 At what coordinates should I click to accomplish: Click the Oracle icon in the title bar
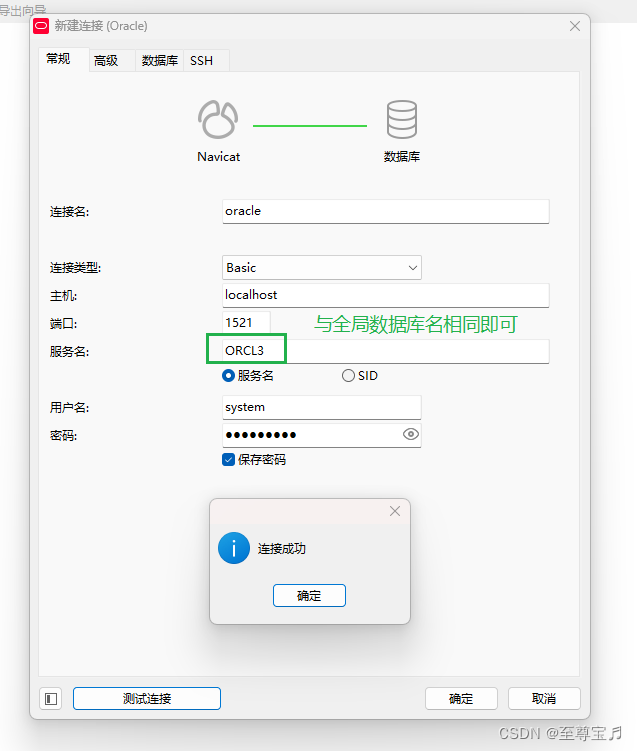pyautogui.click(x=41, y=26)
